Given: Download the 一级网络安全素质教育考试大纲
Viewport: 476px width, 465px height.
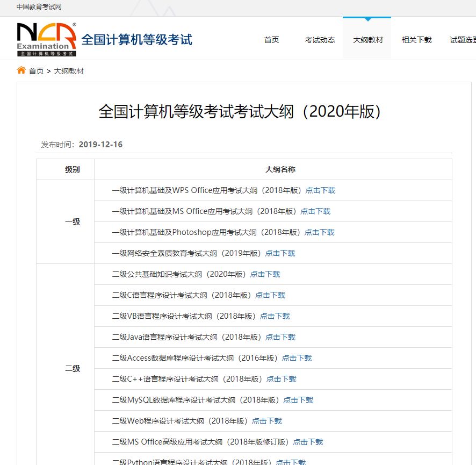Looking at the screenshot, I should (x=280, y=253).
